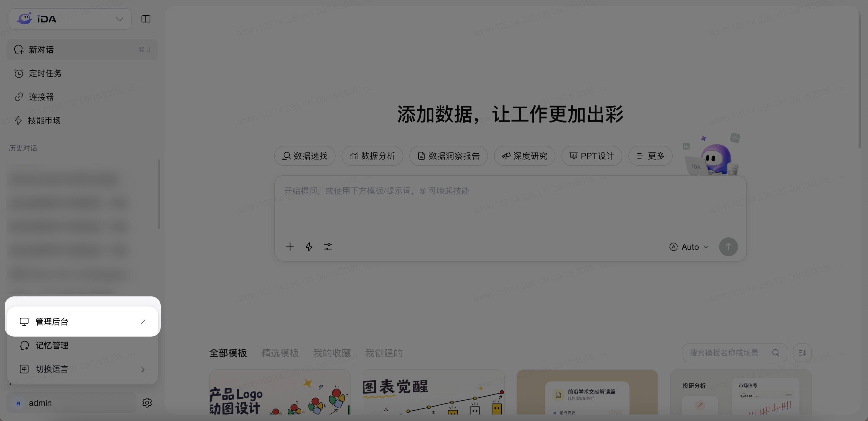Collapse the sidebar panel icon

(146, 19)
